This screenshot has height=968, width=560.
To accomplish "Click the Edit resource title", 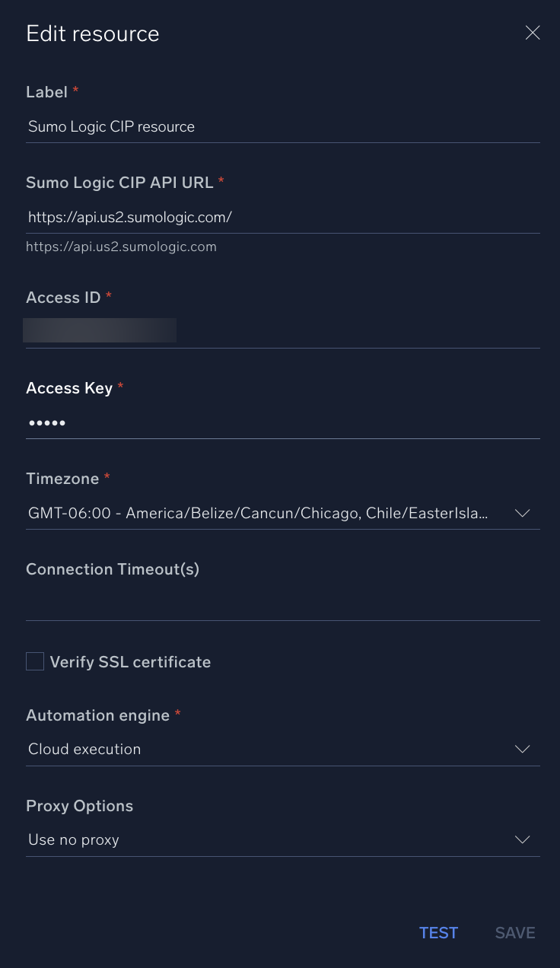I will pos(93,33).
